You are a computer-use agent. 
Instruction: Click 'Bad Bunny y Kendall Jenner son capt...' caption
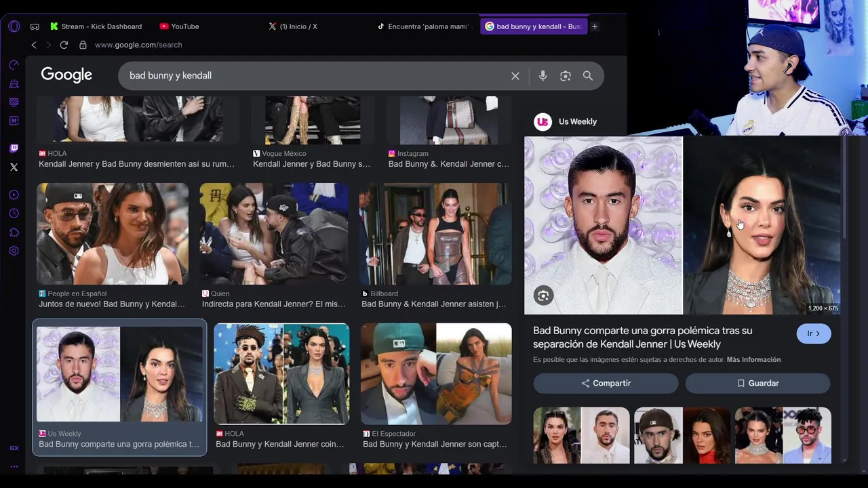[x=435, y=445]
